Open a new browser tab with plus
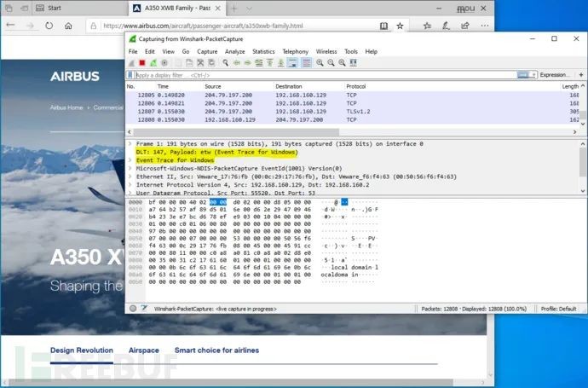The height and width of the screenshot is (388, 588). [x=234, y=9]
